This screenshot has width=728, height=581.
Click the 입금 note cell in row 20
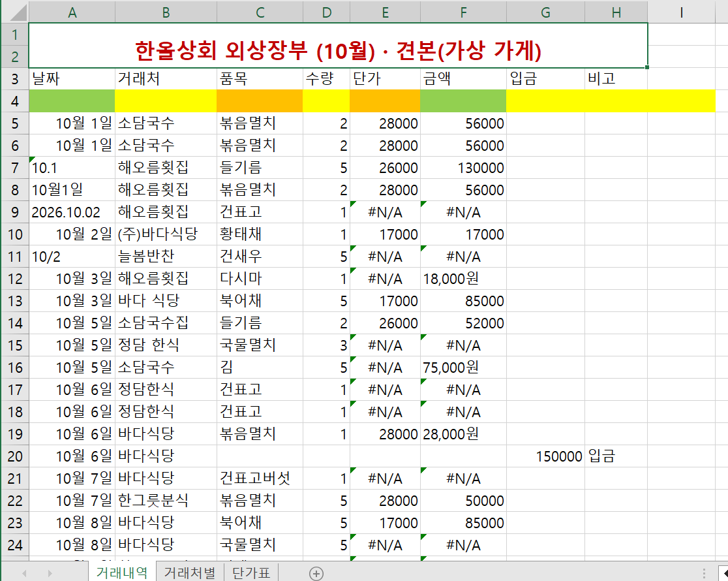tap(616, 456)
